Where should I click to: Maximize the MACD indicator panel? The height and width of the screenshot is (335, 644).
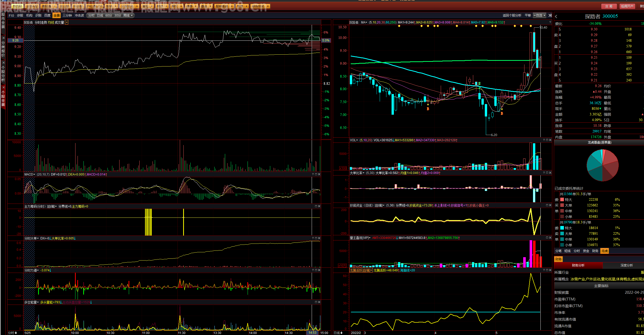pos(316,174)
